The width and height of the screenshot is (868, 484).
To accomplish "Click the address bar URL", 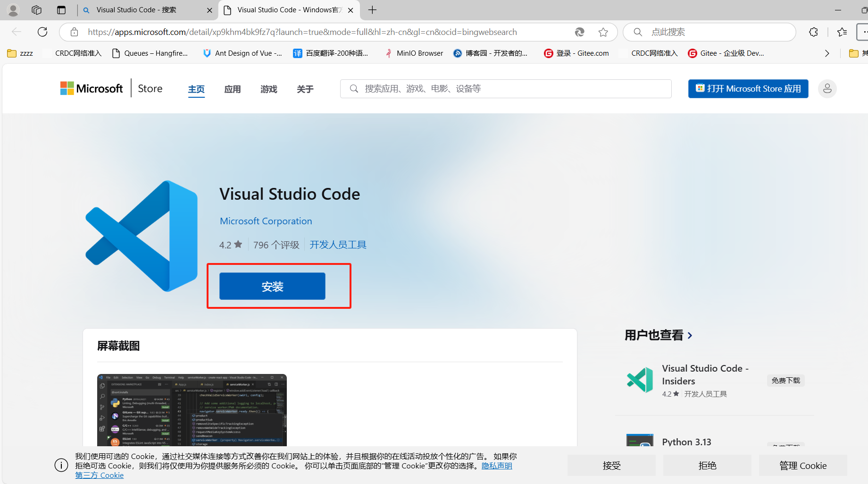I will (x=302, y=32).
